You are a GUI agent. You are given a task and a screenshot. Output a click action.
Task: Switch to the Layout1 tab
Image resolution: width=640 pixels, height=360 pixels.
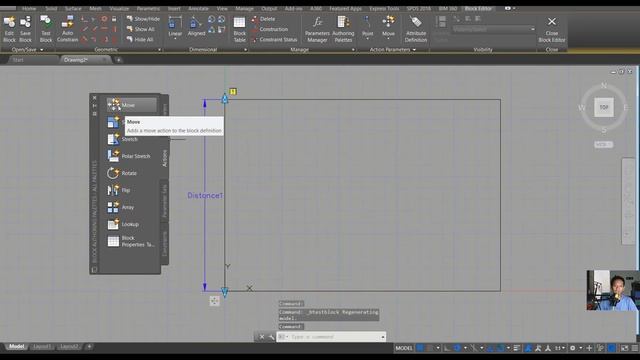click(42, 347)
